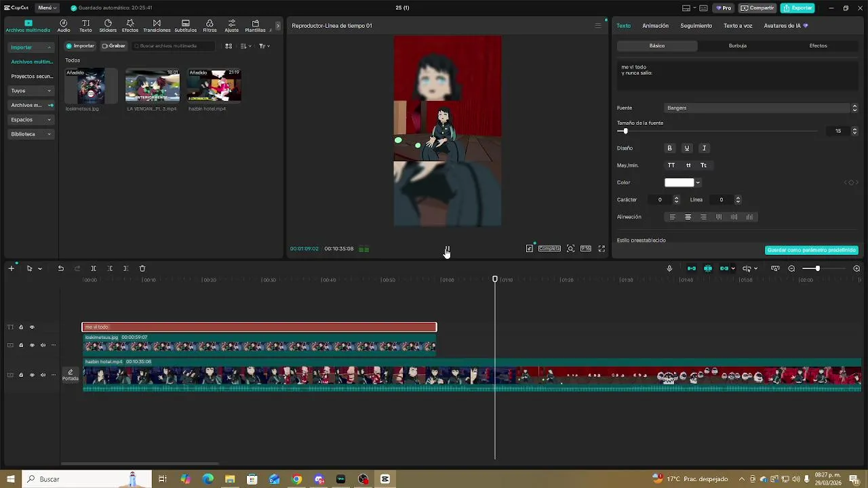Expand the Espacios sidebar section
Image resolution: width=868 pixels, height=488 pixels.
tap(31, 120)
